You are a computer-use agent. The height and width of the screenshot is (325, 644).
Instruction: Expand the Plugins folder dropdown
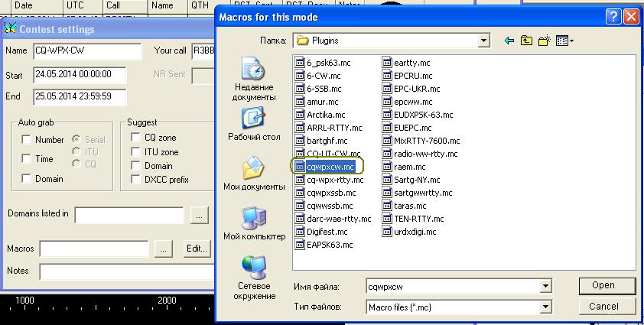[x=483, y=41]
